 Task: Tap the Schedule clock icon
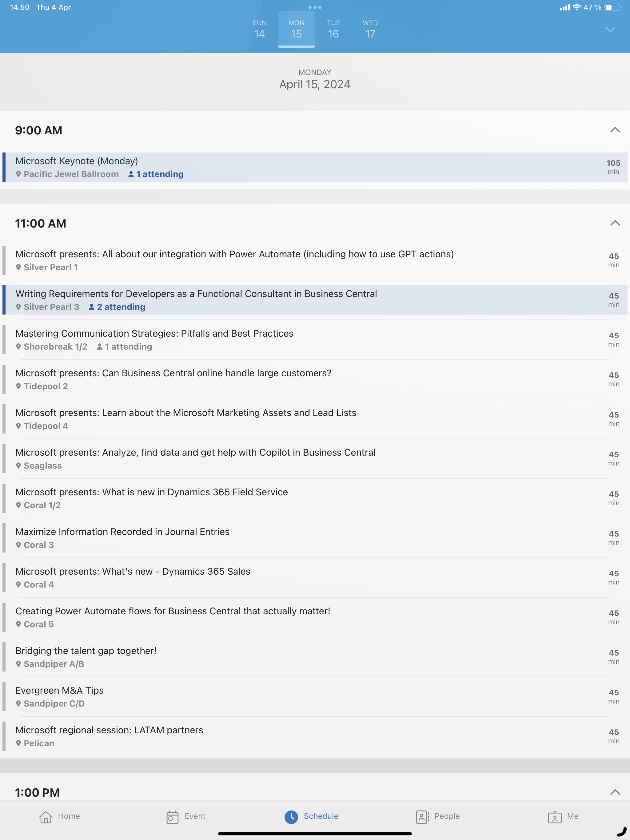click(291, 817)
